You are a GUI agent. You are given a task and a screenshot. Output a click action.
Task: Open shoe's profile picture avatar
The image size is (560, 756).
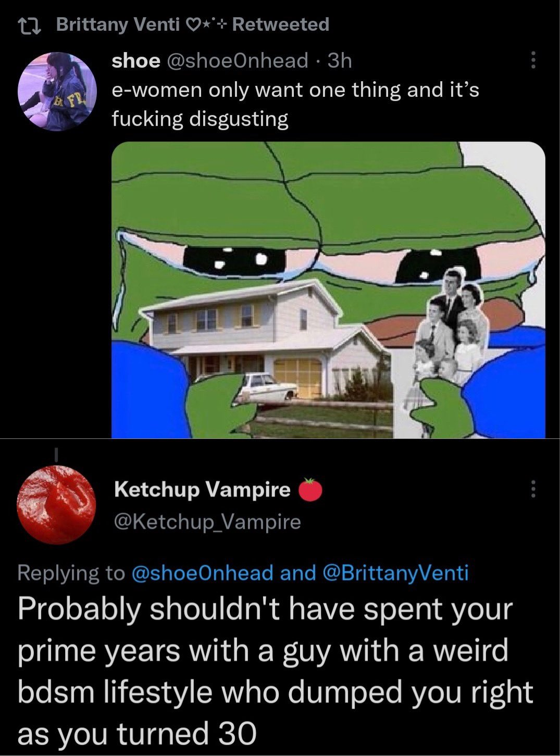tap(57, 91)
